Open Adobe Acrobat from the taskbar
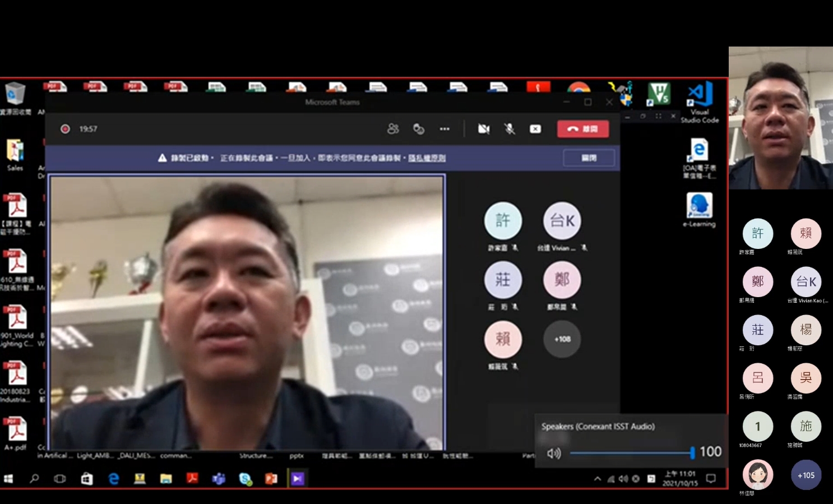The height and width of the screenshot is (504, 833). pos(192,478)
